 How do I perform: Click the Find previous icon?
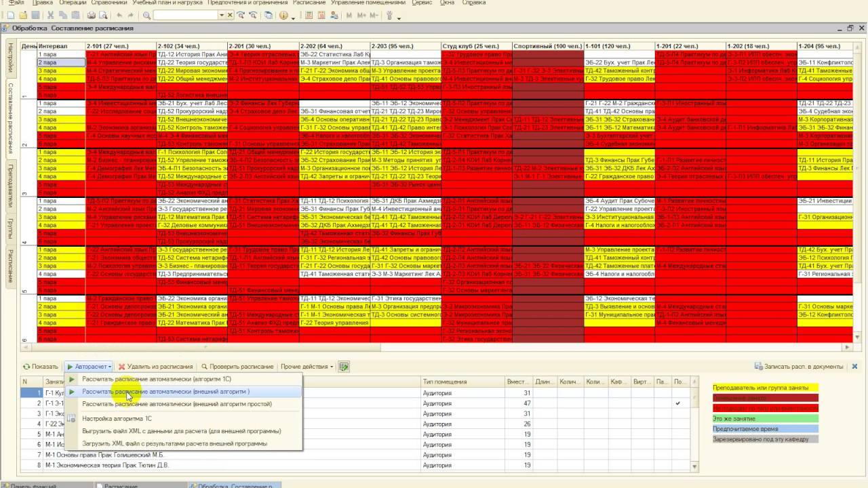click(x=252, y=15)
